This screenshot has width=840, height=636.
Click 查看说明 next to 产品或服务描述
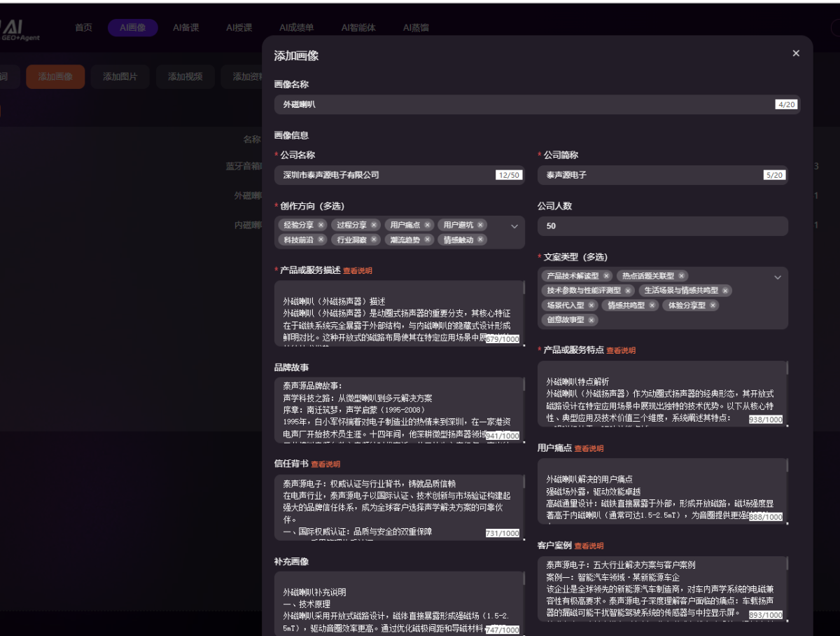[x=358, y=270]
